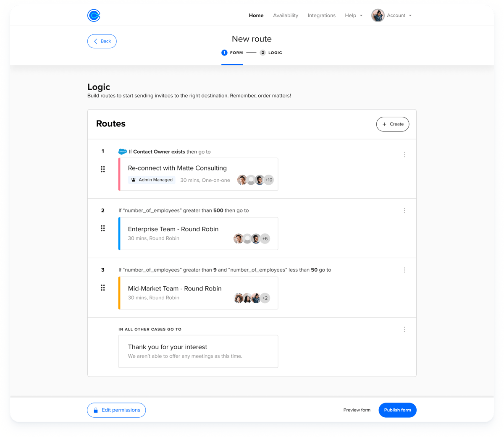Click the account profile avatar
504x437 pixels.
click(378, 16)
